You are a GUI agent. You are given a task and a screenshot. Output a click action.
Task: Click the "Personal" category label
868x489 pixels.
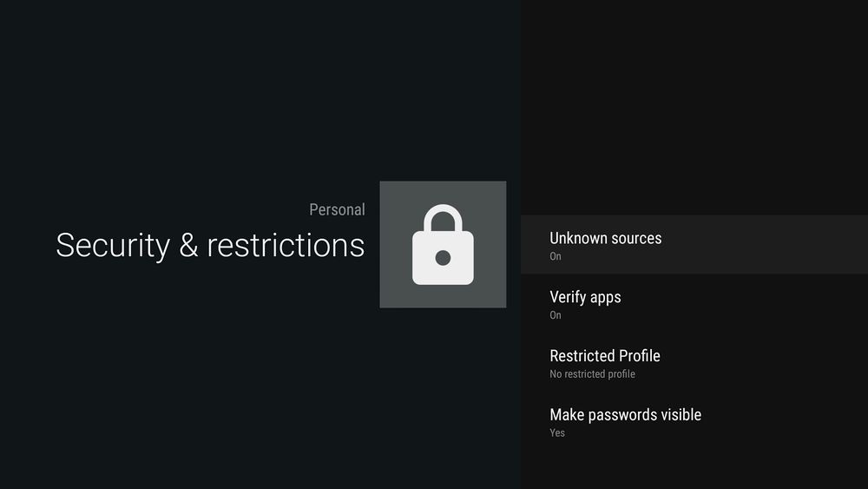click(x=337, y=209)
